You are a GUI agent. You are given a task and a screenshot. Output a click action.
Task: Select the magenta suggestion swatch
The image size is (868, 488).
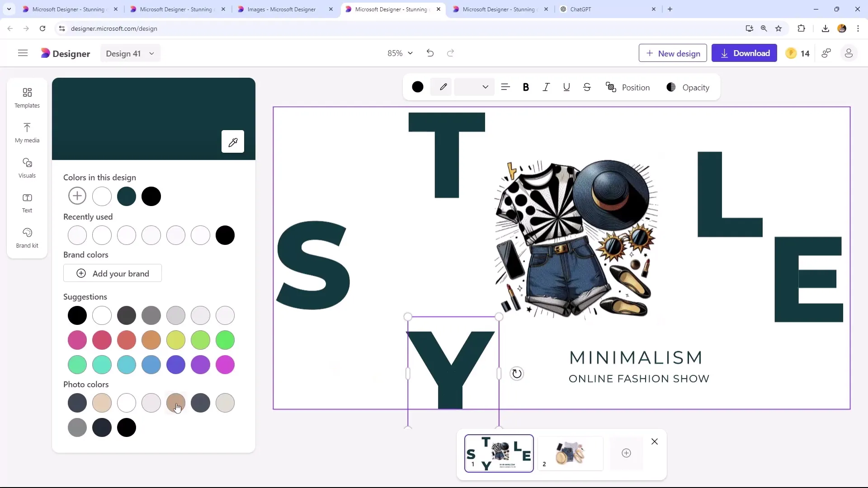225,365
